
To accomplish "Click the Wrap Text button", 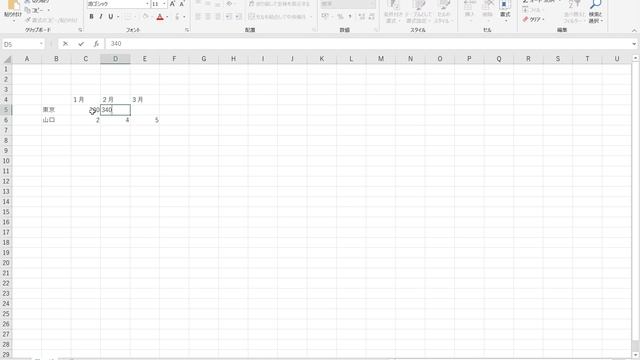I will [x=280, y=4].
